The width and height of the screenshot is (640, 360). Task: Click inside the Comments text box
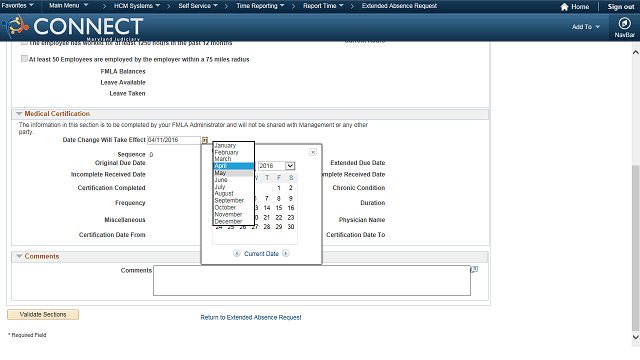coord(312,280)
